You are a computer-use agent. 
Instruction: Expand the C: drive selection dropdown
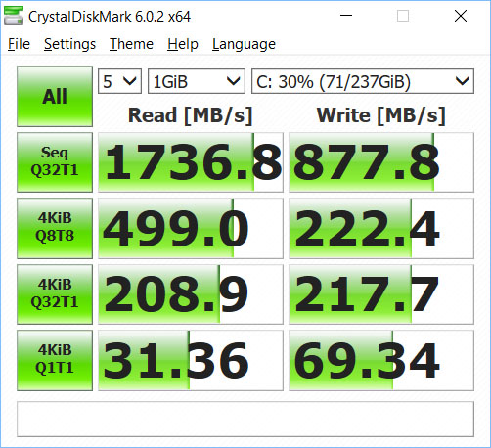tap(363, 81)
